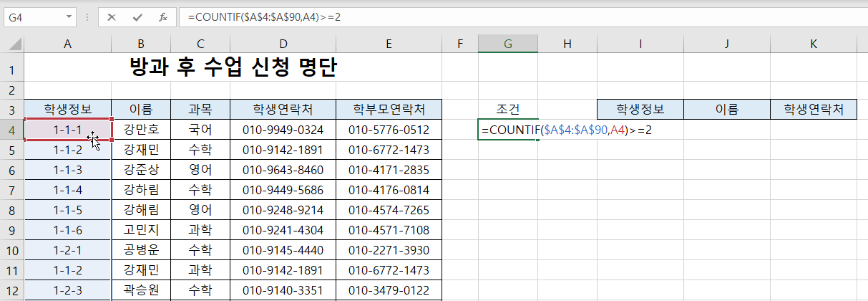Select row 12 header
The image size is (868, 301).
(x=12, y=290)
